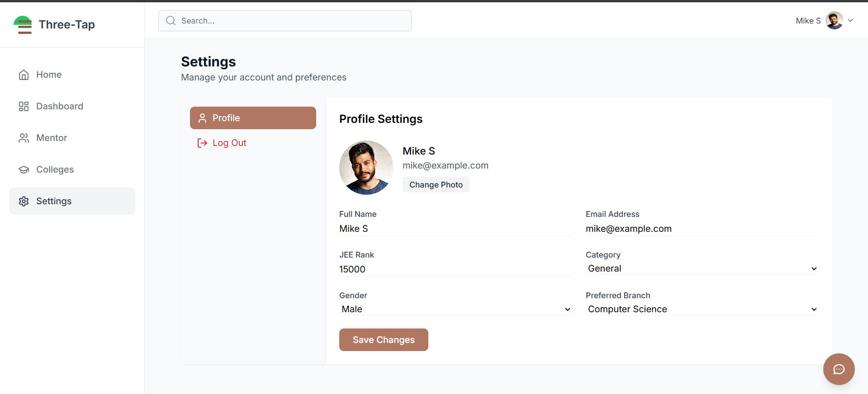Open the user account menu chevron
Image resolution: width=868 pixels, height=394 pixels.
click(850, 20)
